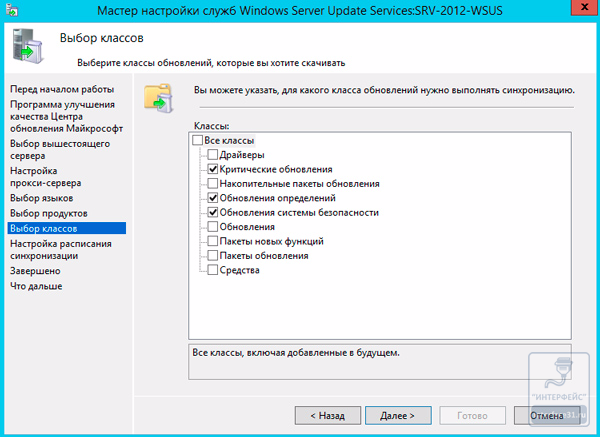Check the 'Все классы' checkbox
This screenshot has width=600, height=437.
(x=197, y=141)
